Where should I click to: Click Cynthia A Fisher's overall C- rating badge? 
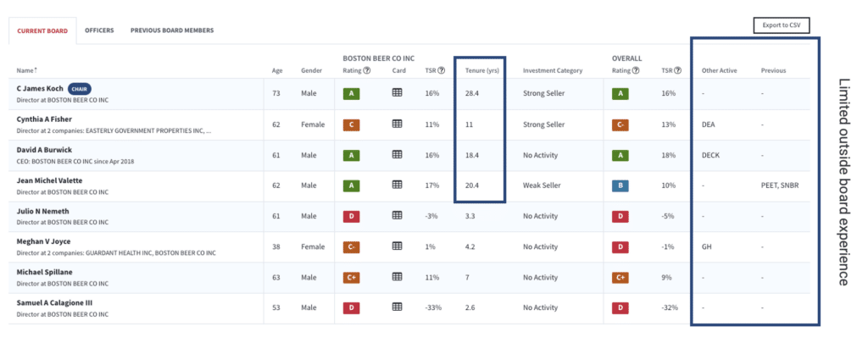[x=620, y=124]
